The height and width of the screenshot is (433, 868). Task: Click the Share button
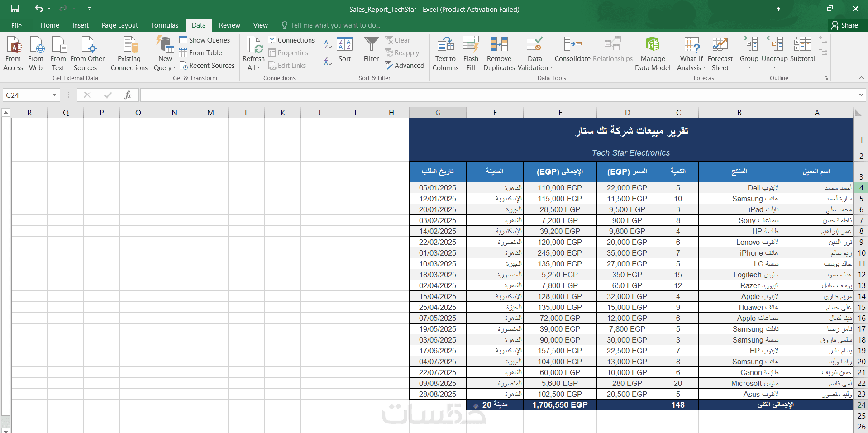click(x=844, y=25)
